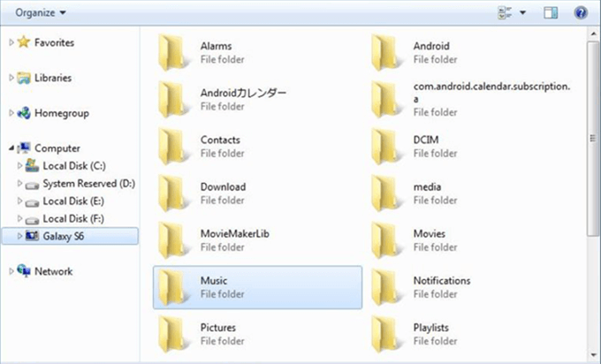Click the Homegroup icon in sidebar
The height and width of the screenshot is (364, 601).
[24, 113]
